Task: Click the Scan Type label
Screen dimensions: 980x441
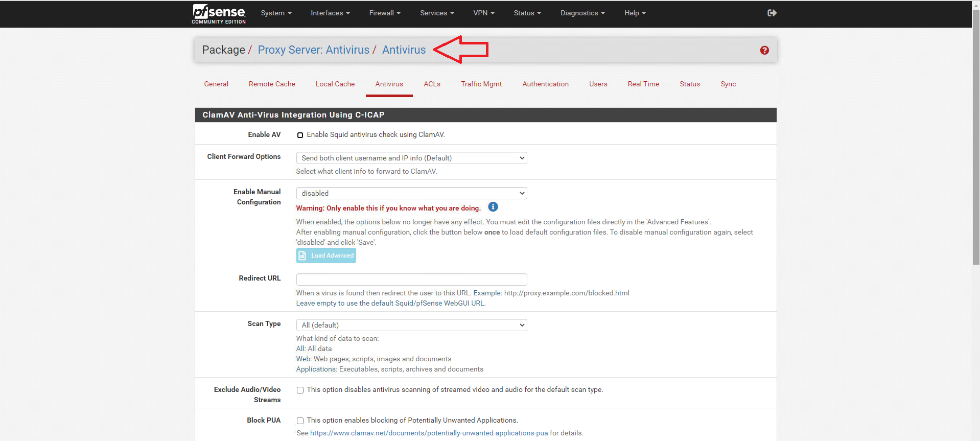Action: tap(264, 323)
